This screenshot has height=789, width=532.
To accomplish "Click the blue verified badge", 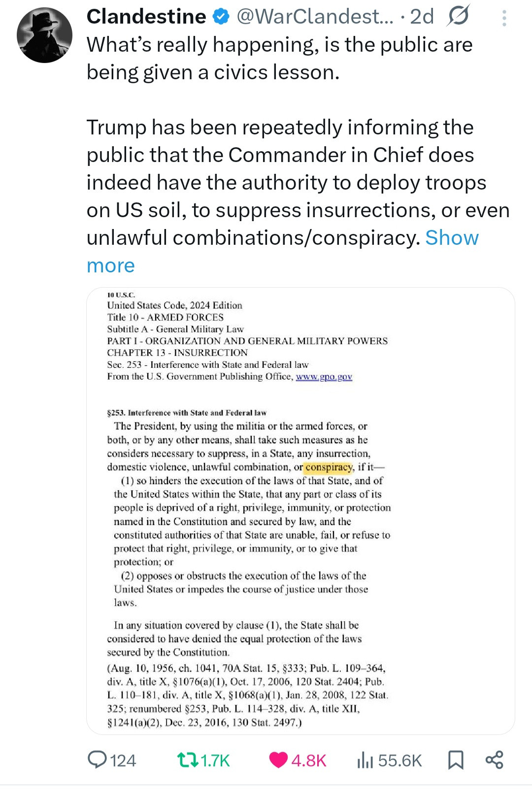I will pos(221,17).
